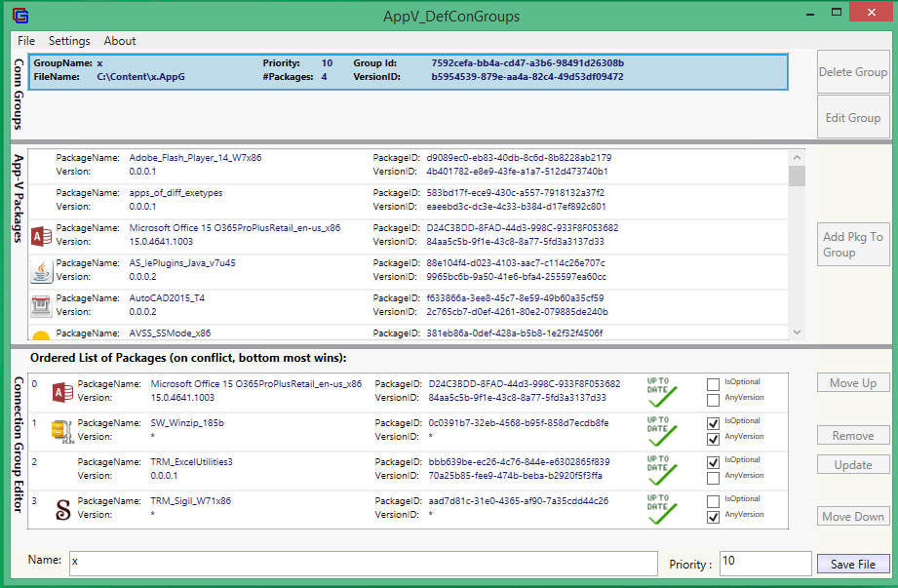Click UP TO DATE checkmark for TRM_Sigil_W71x86
Image resolution: width=898 pixels, height=588 pixels.
pyautogui.click(x=661, y=509)
